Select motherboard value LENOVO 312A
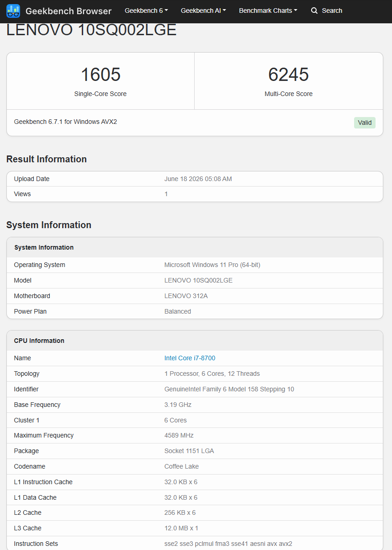The width and height of the screenshot is (392, 550). tap(186, 296)
